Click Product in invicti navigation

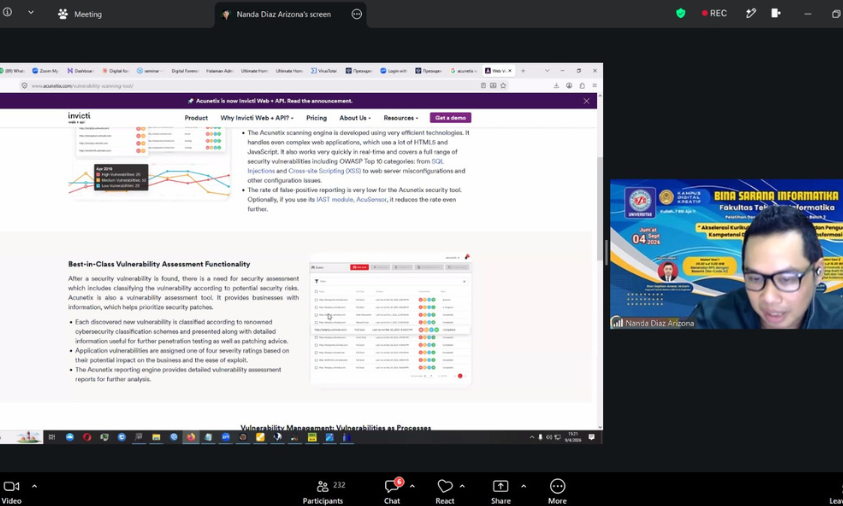(196, 118)
